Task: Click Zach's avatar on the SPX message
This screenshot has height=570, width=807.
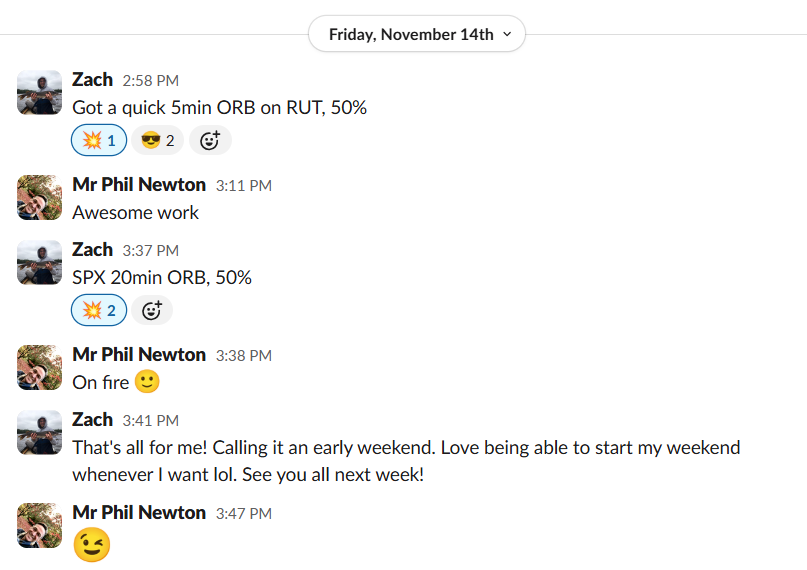Action: pos(40,262)
